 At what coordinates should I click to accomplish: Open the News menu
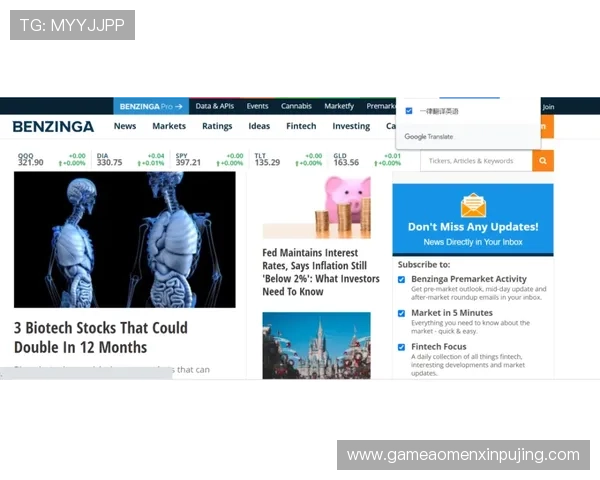pyautogui.click(x=125, y=126)
